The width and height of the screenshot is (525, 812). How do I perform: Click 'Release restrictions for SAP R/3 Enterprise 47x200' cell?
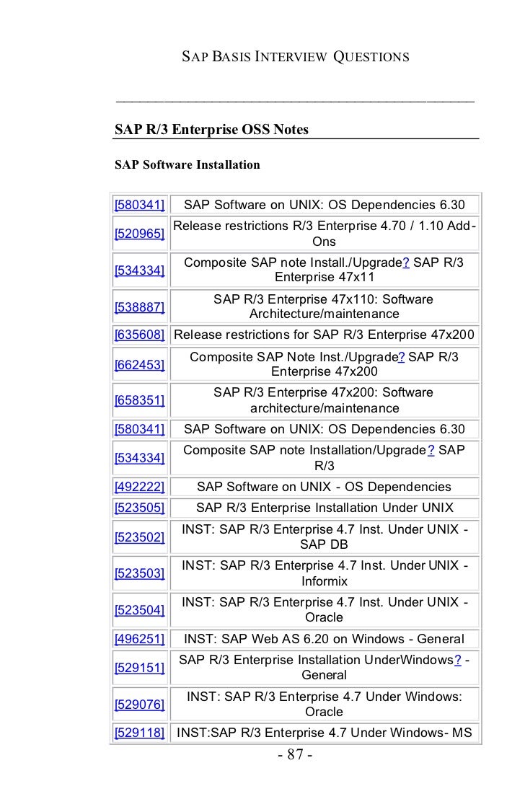(324, 335)
